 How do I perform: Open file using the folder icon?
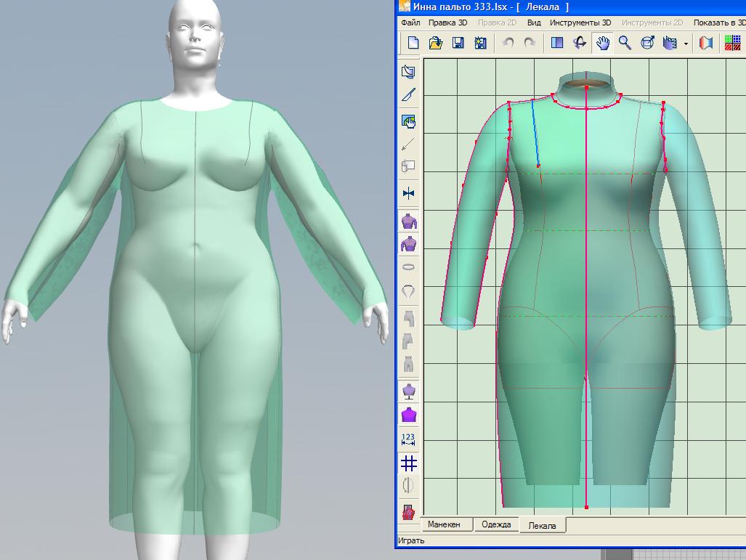pyautogui.click(x=435, y=43)
